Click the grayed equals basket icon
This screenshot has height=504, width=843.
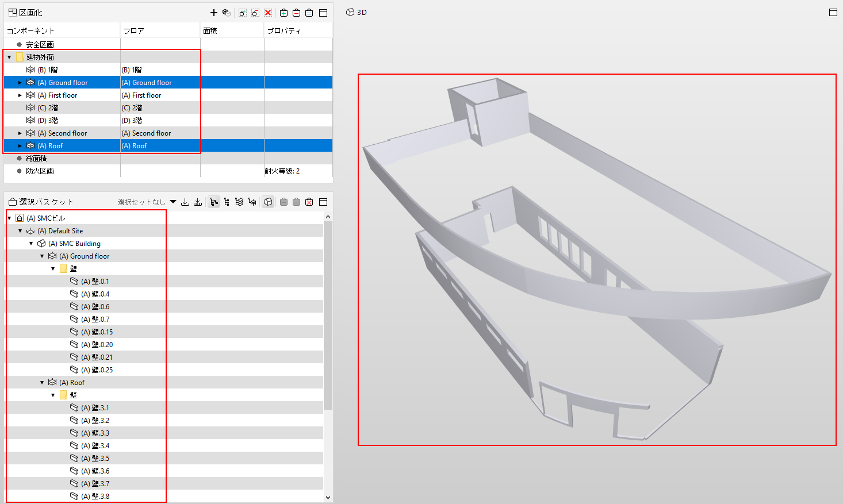[297, 202]
